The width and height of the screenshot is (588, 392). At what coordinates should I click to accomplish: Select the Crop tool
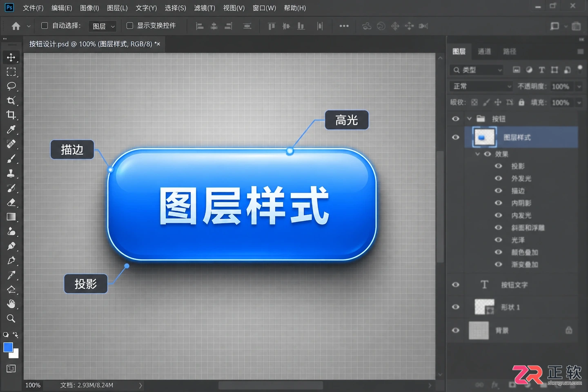point(11,115)
